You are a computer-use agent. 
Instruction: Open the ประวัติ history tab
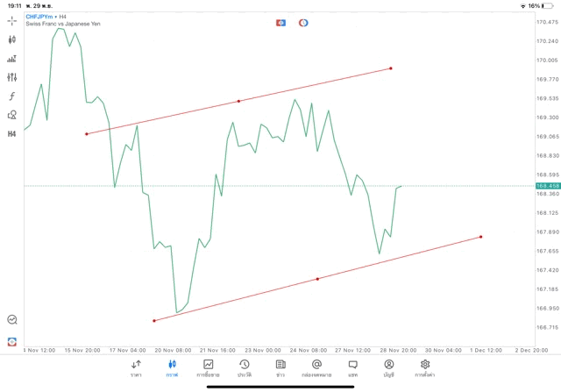point(245,367)
